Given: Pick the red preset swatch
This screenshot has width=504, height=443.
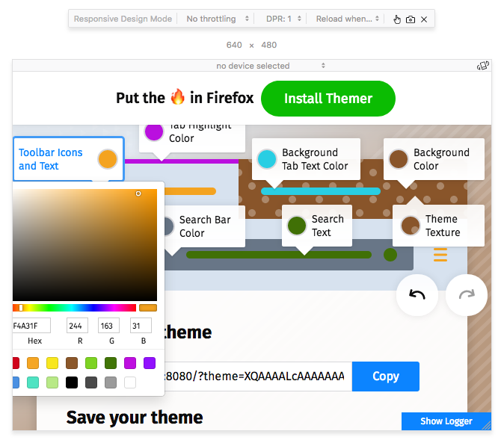Looking at the screenshot, I should point(16,363).
